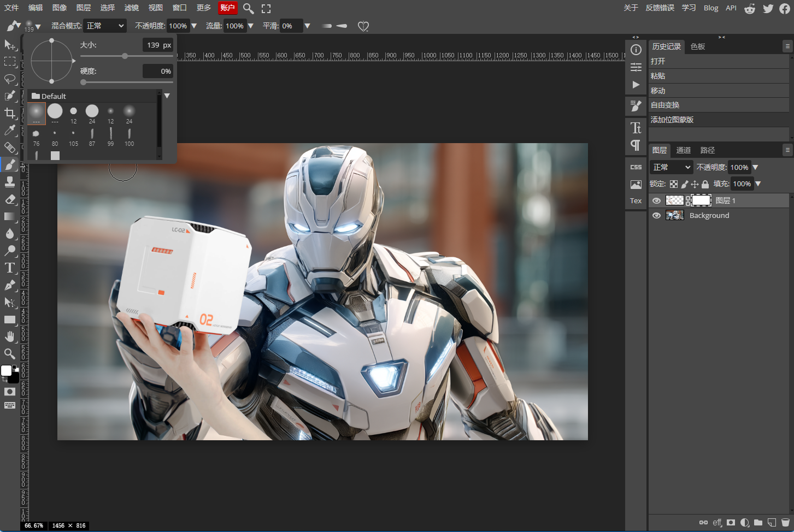The height and width of the screenshot is (532, 794).
Task: Select the Hand tool
Action: (x=10, y=336)
